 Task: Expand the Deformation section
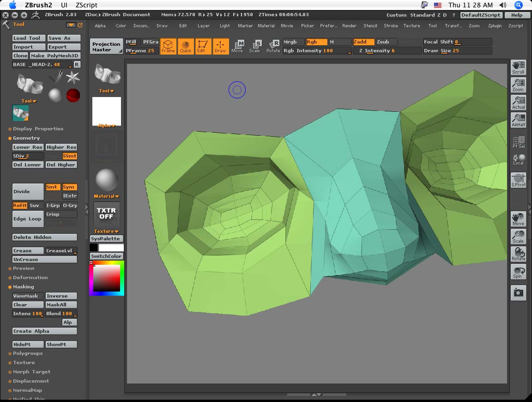[x=30, y=277]
